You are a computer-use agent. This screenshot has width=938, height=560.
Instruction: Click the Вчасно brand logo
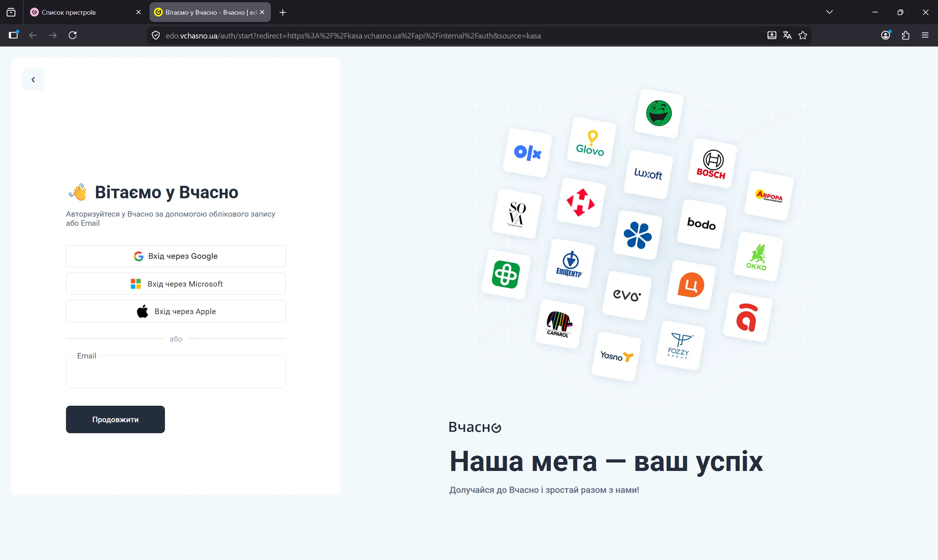click(x=475, y=427)
